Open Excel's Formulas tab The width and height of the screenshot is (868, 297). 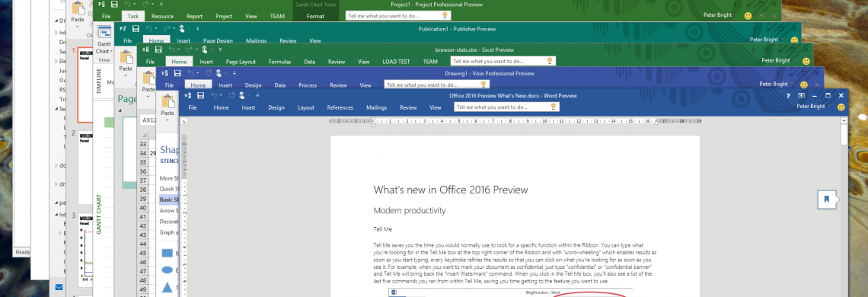pos(279,62)
